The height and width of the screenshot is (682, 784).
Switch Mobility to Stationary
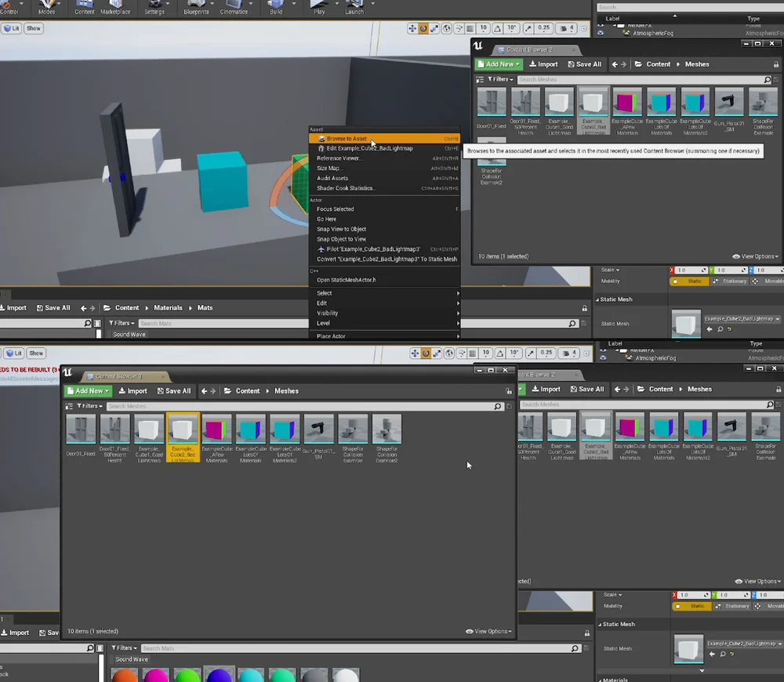[x=734, y=281]
